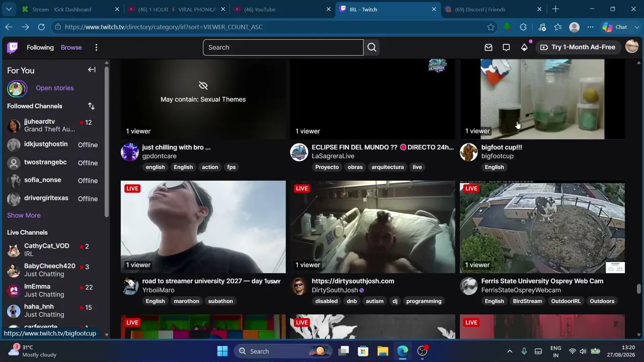Click bigfootcup channel avatar

click(x=468, y=152)
